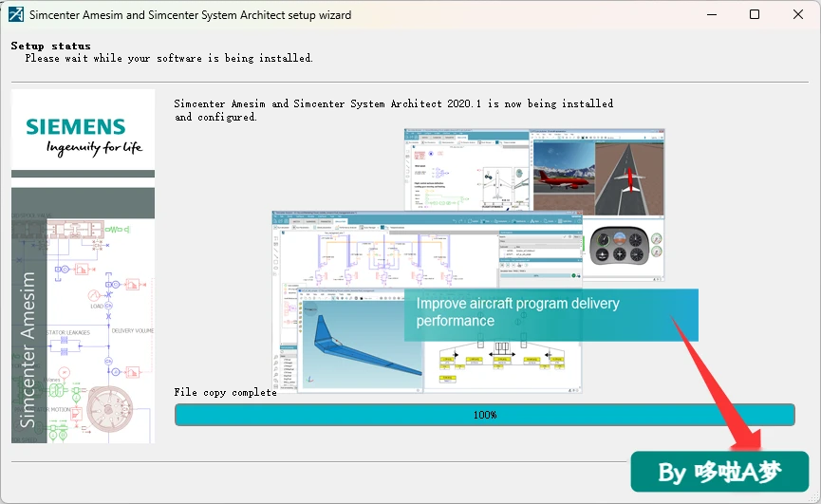Screen dimensions: 821x504
Task: Maximize the setup wizard window
Action: click(x=755, y=14)
